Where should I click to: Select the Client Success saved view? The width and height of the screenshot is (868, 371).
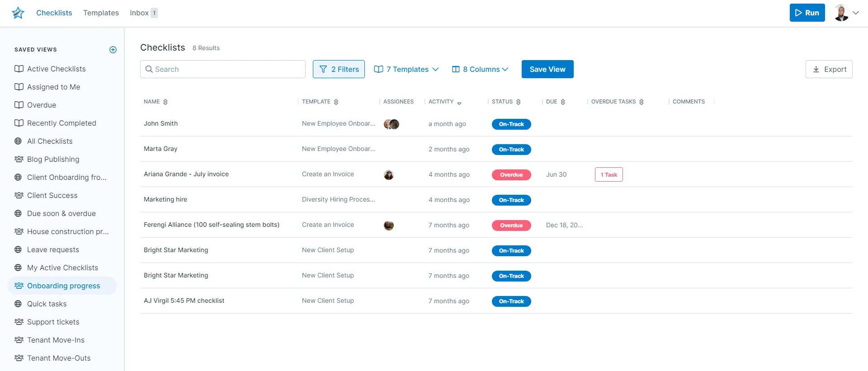pyautogui.click(x=52, y=195)
